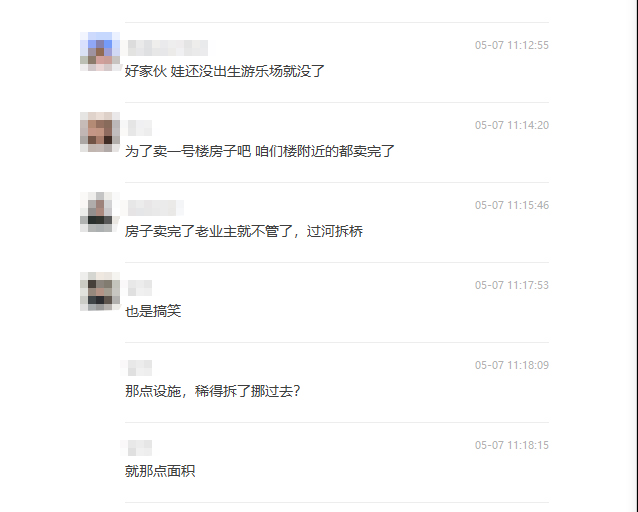Click message 那点设施，稀得拆了挪过去？
Image resolution: width=638 pixels, height=512 pixels.
click(x=213, y=392)
